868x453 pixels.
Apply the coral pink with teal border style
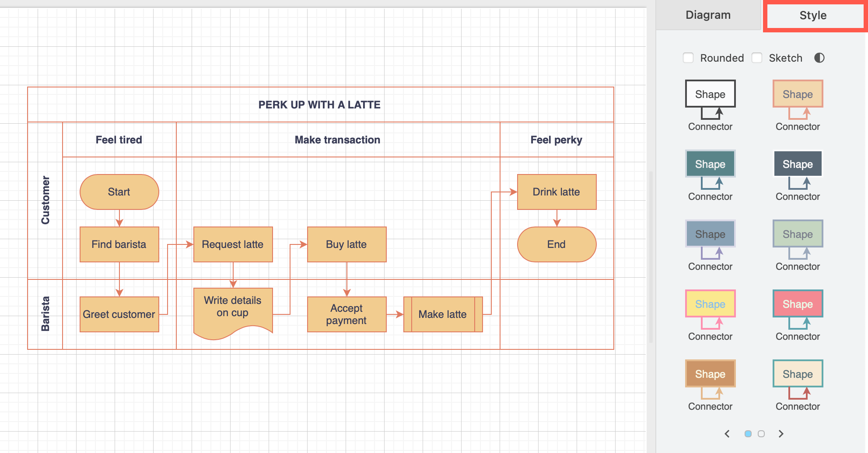pyautogui.click(x=798, y=315)
